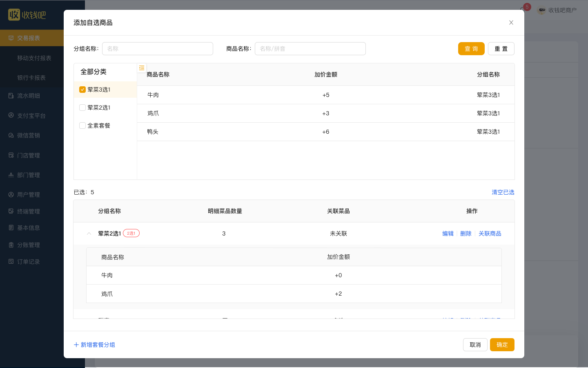The width and height of the screenshot is (588, 368).
Task: Collapse the 荤菜2选1 selected group row
Action: coord(89,233)
